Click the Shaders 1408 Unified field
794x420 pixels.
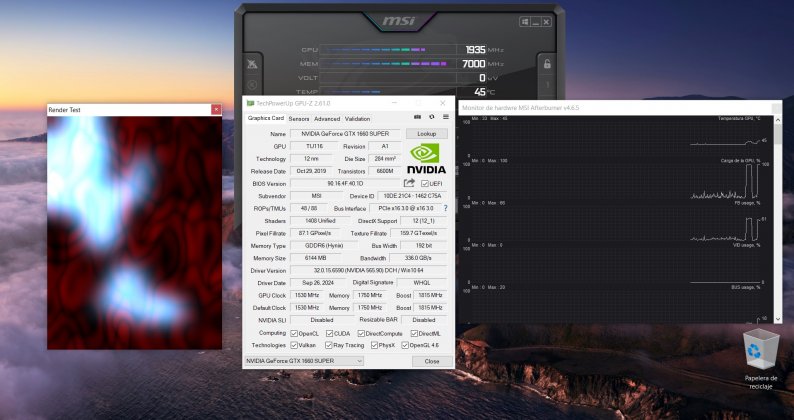point(320,221)
